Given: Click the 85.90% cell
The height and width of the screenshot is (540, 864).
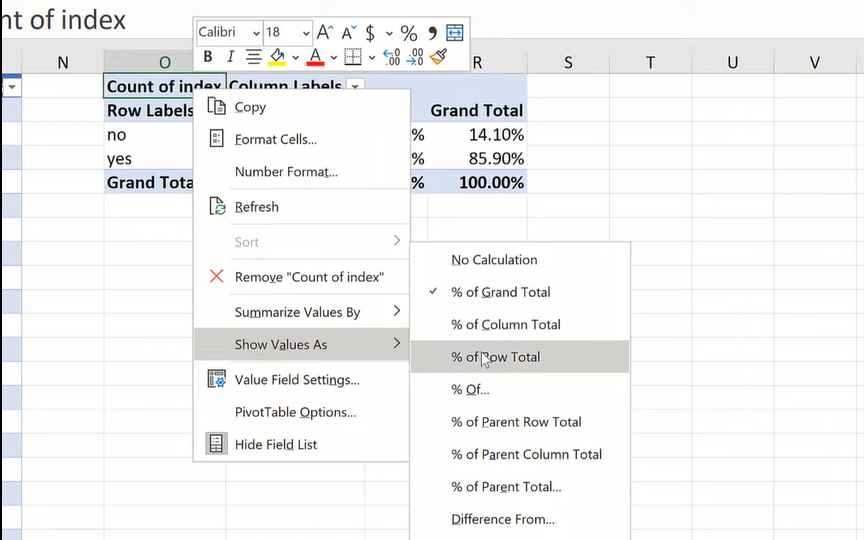Looking at the screenshot, I should click(x=477, y=159).
